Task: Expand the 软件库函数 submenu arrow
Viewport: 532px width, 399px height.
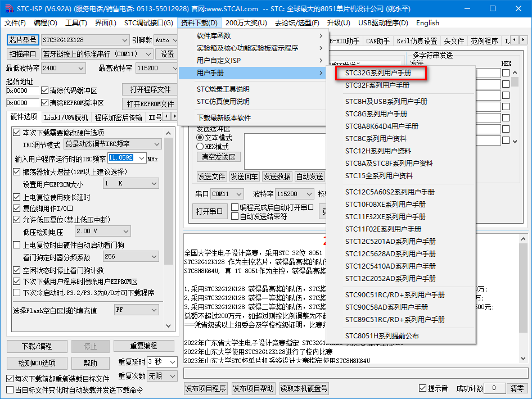Action: (x=321, y=35)
